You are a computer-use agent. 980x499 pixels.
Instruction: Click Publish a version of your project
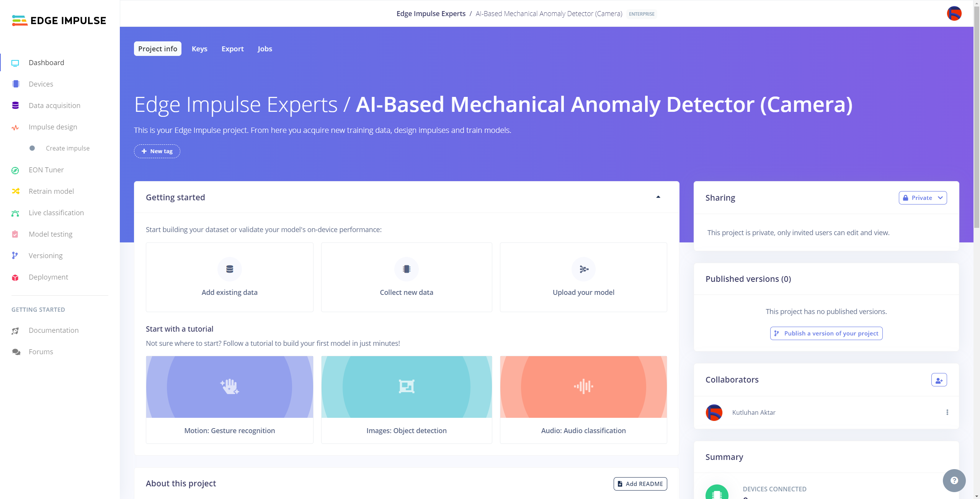826,333
